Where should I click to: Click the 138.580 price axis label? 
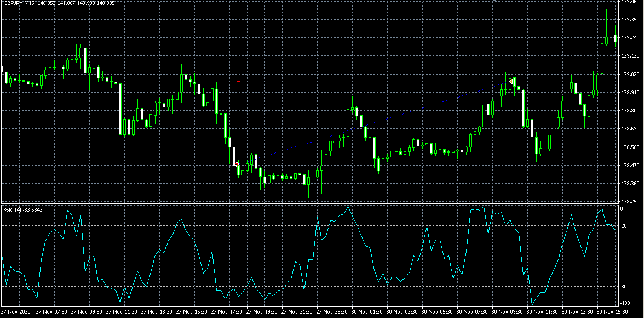pyautogui.click(x=630, y=147)
